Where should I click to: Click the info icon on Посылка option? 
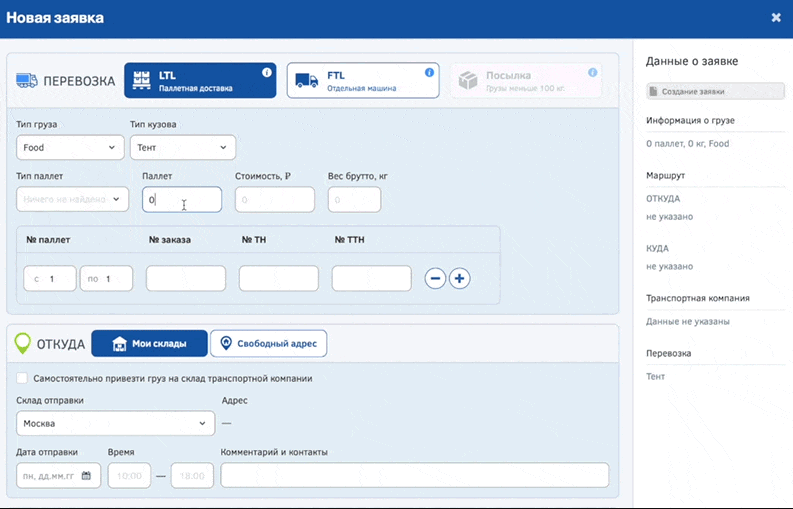592,73
